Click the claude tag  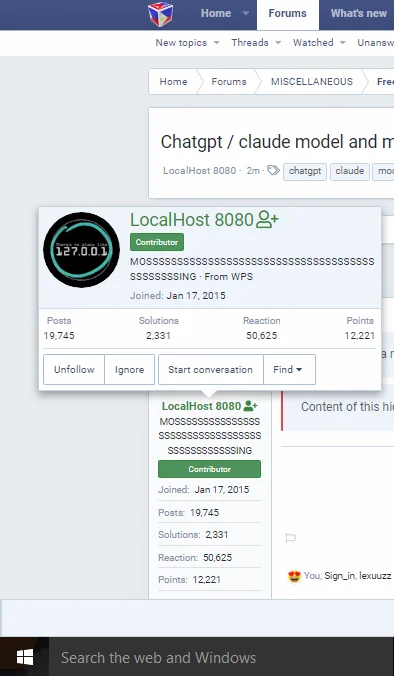(350, 171)
